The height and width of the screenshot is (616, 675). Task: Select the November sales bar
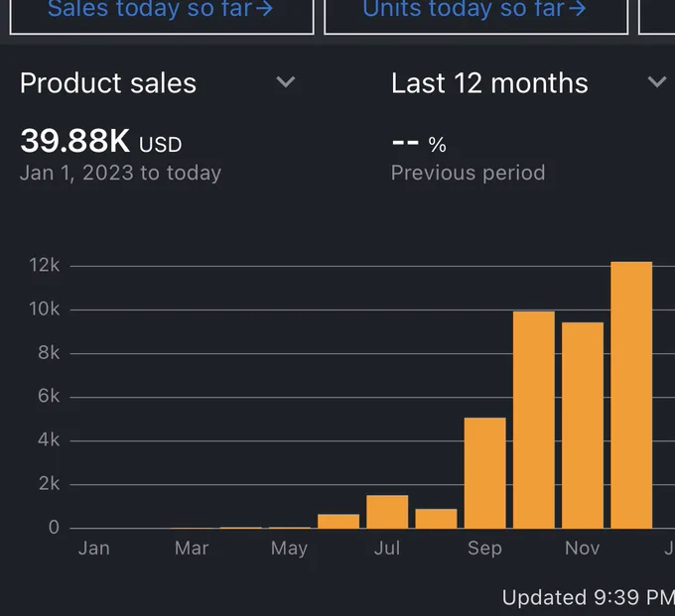pos(583,426)
